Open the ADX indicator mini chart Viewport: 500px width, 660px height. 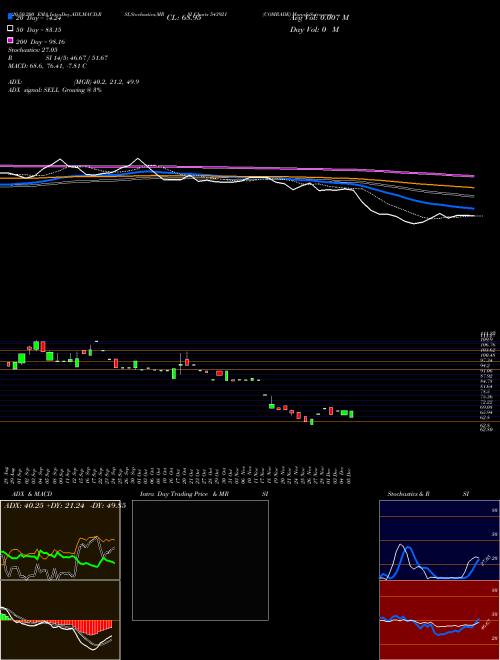[x=60, y=540]
